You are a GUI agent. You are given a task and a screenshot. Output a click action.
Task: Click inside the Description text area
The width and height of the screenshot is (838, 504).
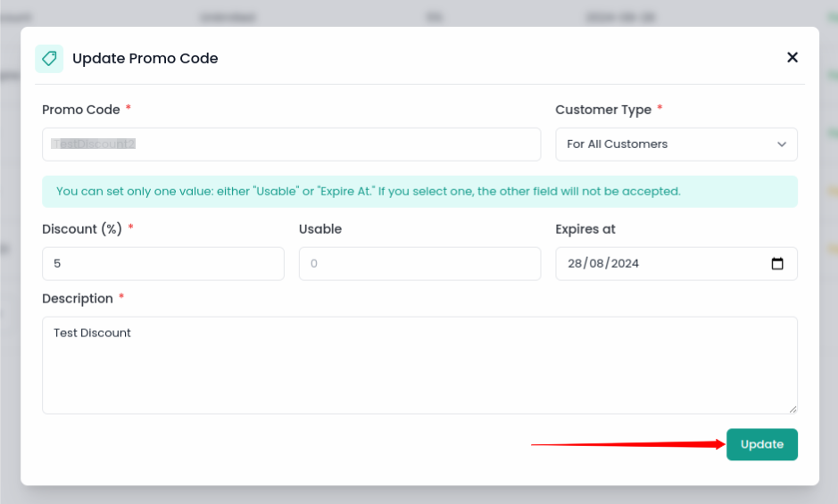pyautogui.click(x=419, y=365)
